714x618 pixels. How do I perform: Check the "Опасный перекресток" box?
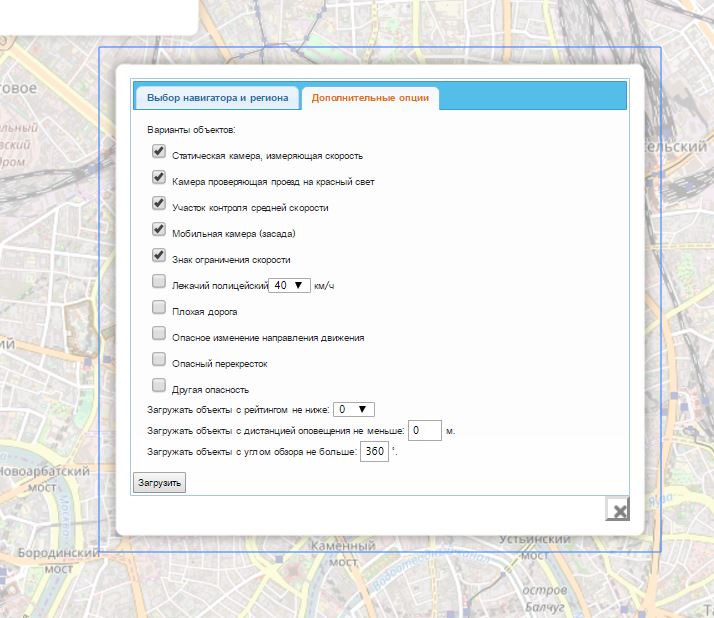(x=158, y=359)
